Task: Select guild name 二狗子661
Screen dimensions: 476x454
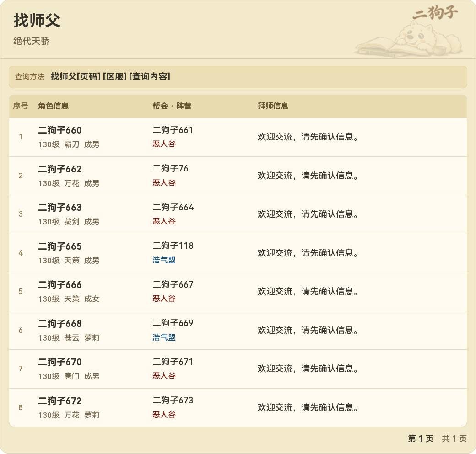Action: point(173,130)
